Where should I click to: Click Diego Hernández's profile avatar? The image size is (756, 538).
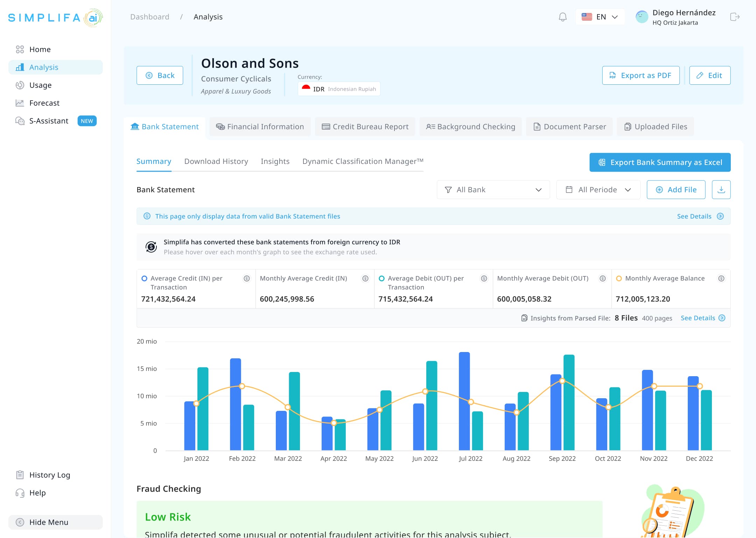click(642, 17)
